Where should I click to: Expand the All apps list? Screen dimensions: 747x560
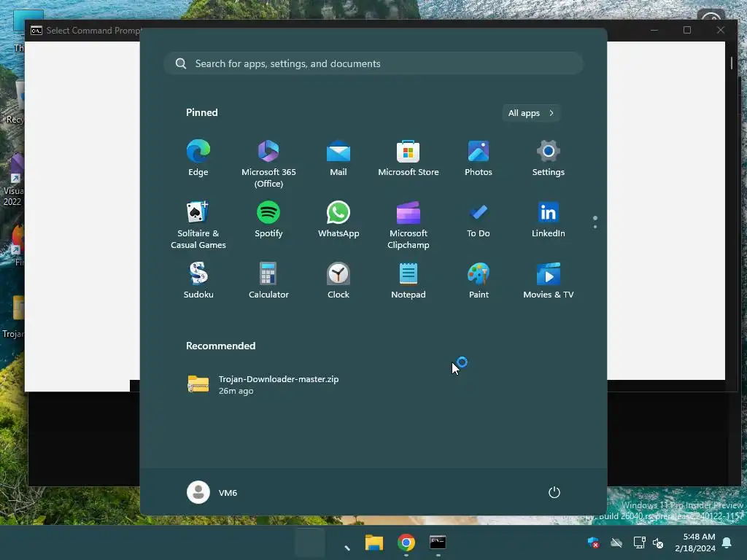[x=531, y=113]
